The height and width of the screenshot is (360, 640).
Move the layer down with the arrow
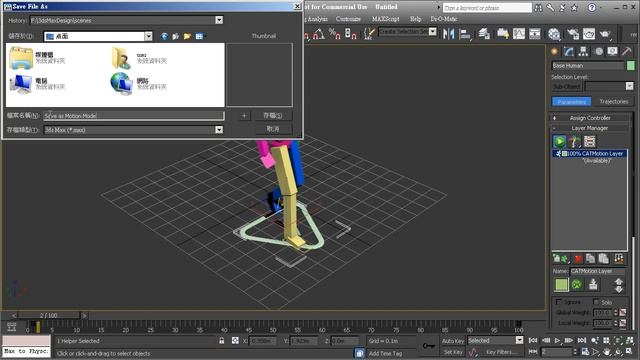pos(619,289)
